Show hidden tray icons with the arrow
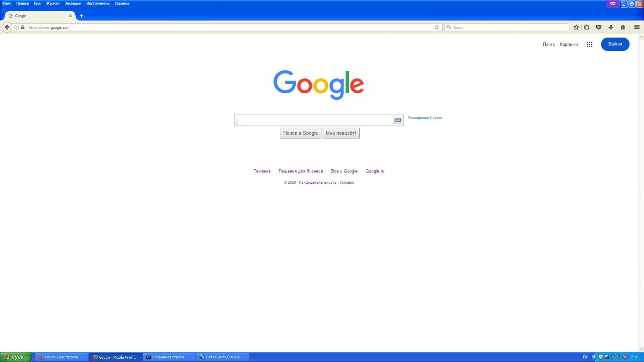644x362 pixels. point(594,357)
